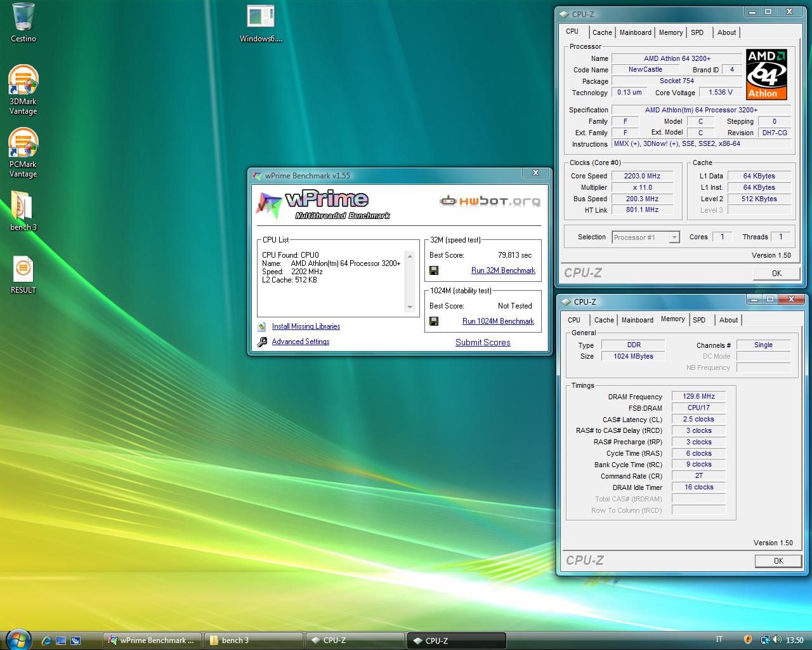Image resolution: width=812 pixels, height=650 pixels.
Task: Click the taskbar clock showing 13.50
Action: pyautogui.click(x=794, y=640)
